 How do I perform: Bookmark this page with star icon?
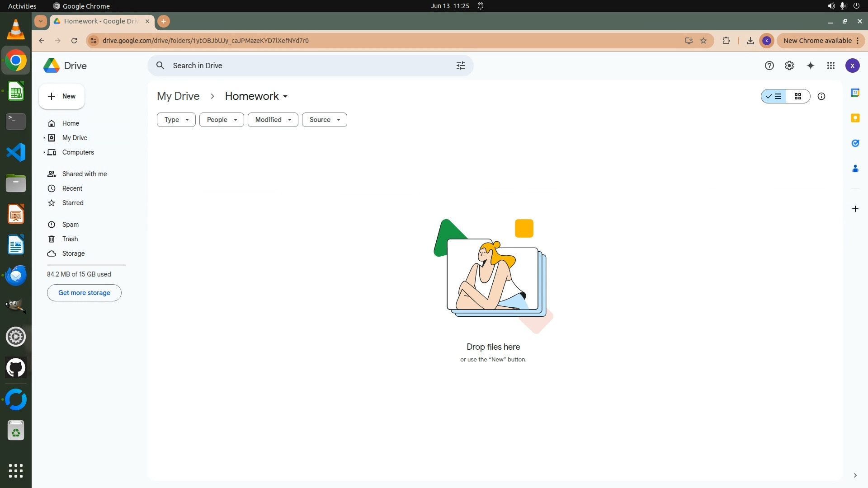click(x=703, y=41)
